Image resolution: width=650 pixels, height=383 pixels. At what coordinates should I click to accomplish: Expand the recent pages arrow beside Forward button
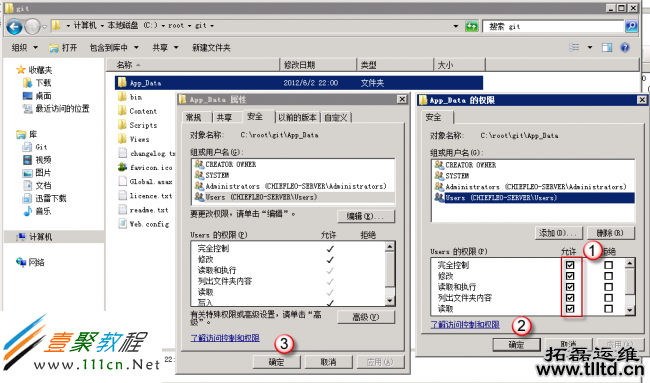click(44, 27)
